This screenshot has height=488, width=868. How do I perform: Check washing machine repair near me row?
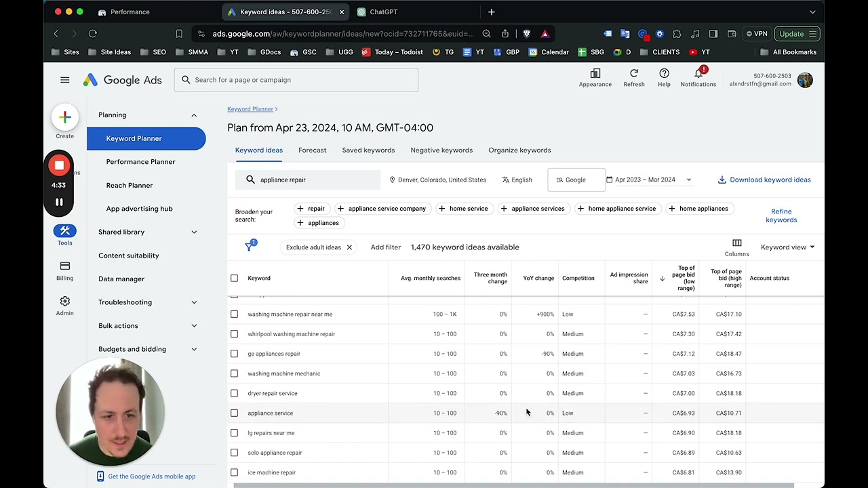234,314
